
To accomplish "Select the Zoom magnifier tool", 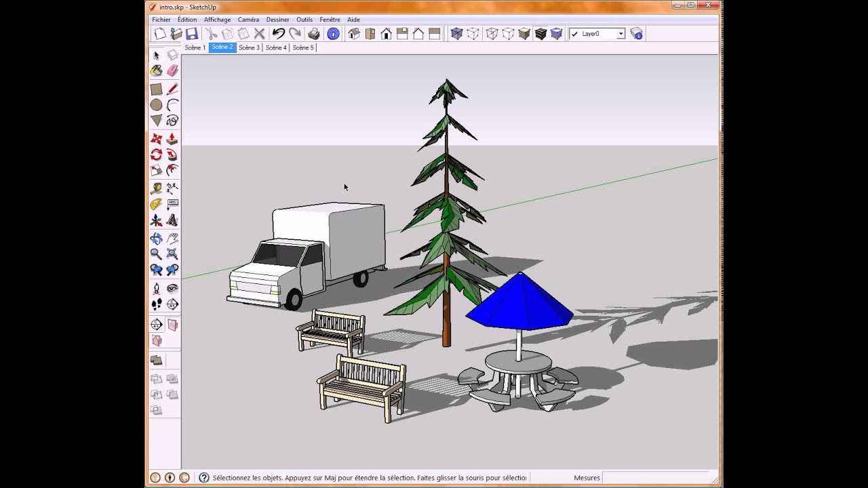I will (156, 254).
